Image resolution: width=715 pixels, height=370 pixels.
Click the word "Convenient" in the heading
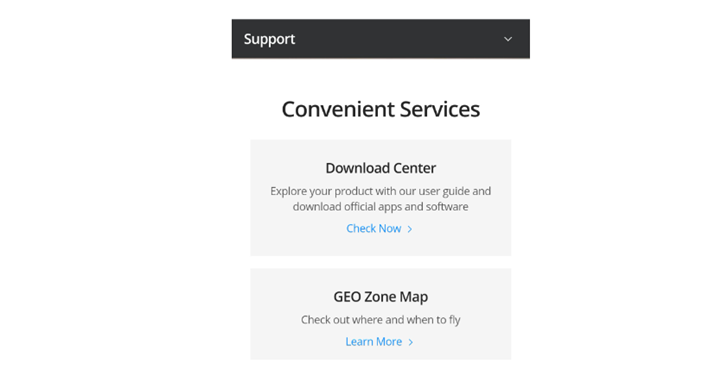(338, 109)
